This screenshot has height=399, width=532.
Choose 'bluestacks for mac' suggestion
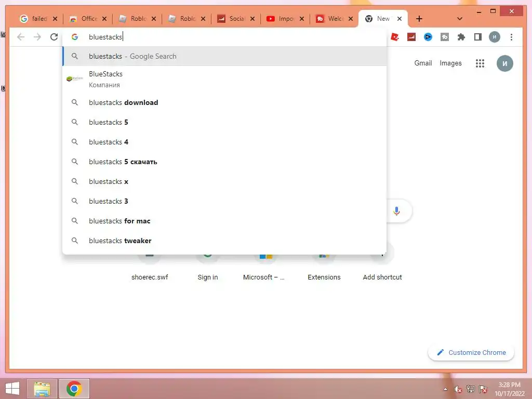coord(224,221)
